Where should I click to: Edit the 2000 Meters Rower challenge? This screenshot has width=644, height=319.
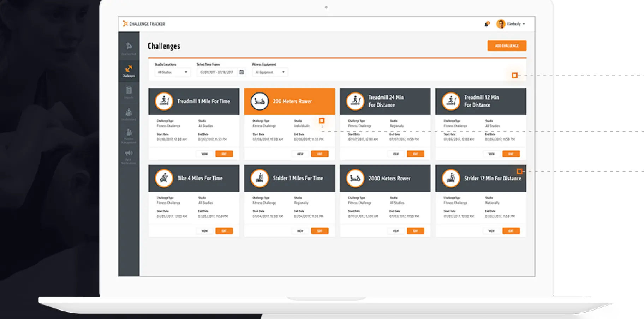point(415,230)
